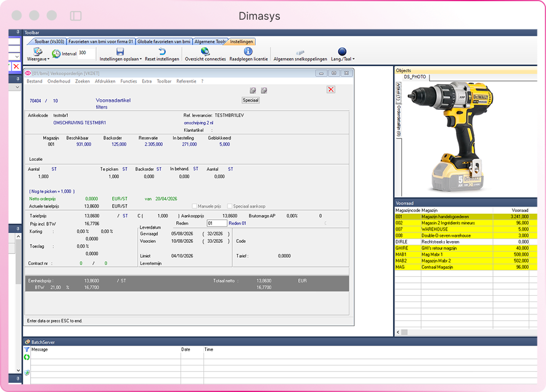Switch to Globale favorieten van bmi tab
Screen dimensions: 546x392
click(x=164, y=41)
